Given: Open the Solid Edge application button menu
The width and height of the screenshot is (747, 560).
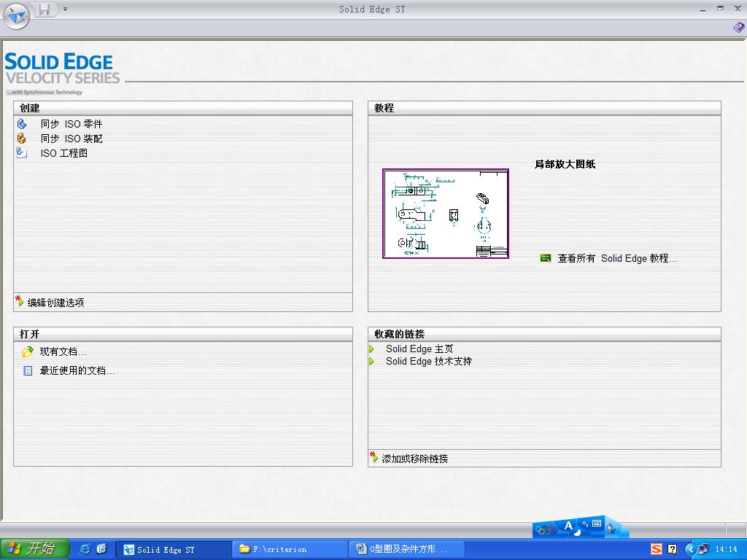Looking at the screenshot, I should 16,16.
